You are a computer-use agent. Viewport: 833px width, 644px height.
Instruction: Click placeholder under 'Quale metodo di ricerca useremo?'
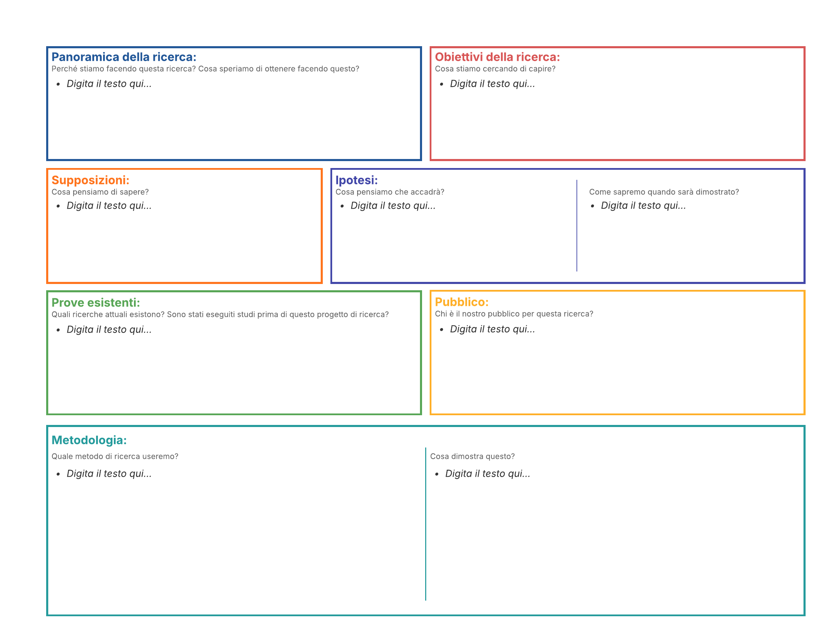tap(109, 474)
